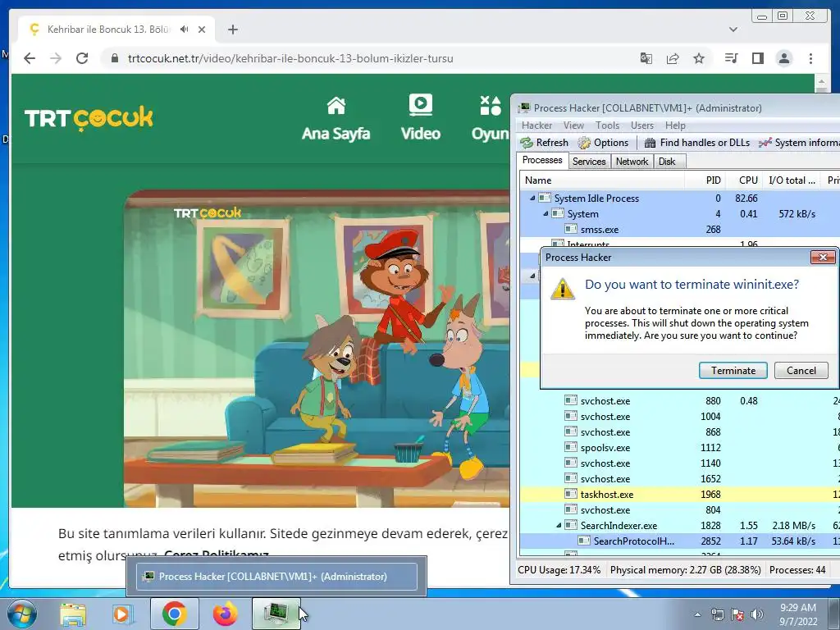Open the tab search chevron in Chrome
Screen dimensions: 840x630
pos(733,30)
